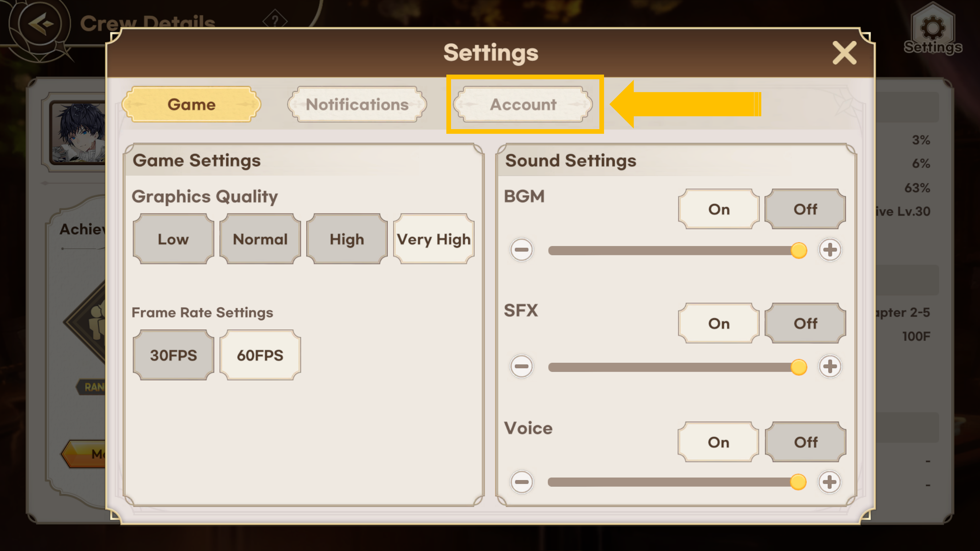Switch to the Notifications tab
This screenshot has height=551, width=980.
click(357, 105)
